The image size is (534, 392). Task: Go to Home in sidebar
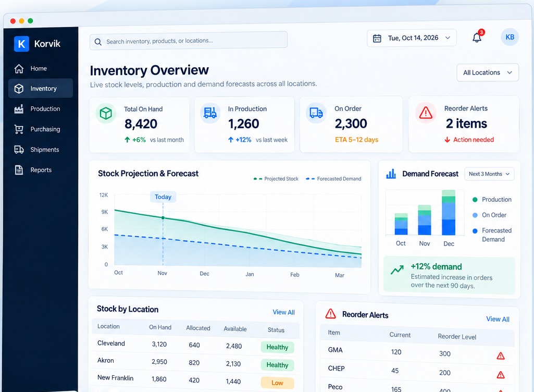point(41,68)
